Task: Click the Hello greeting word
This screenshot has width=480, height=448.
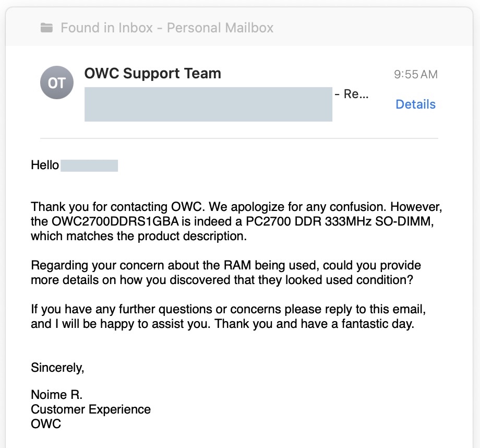Action: coord(45,165)
